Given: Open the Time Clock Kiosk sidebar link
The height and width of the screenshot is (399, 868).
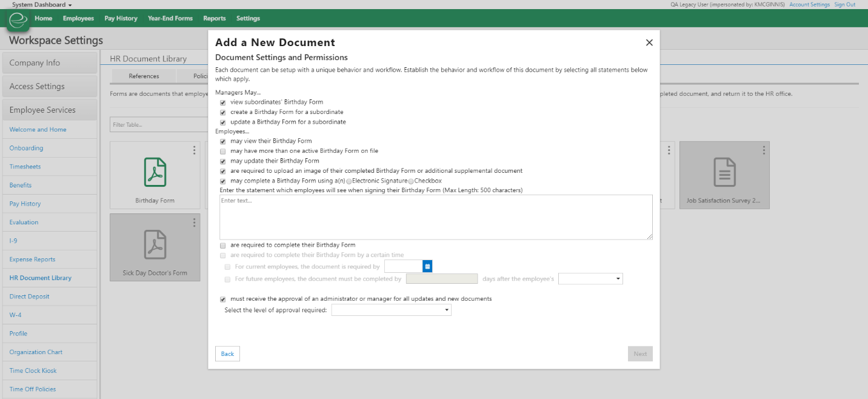Looking at the screenshot, I should pyautogui.click(x=33, y=371).
